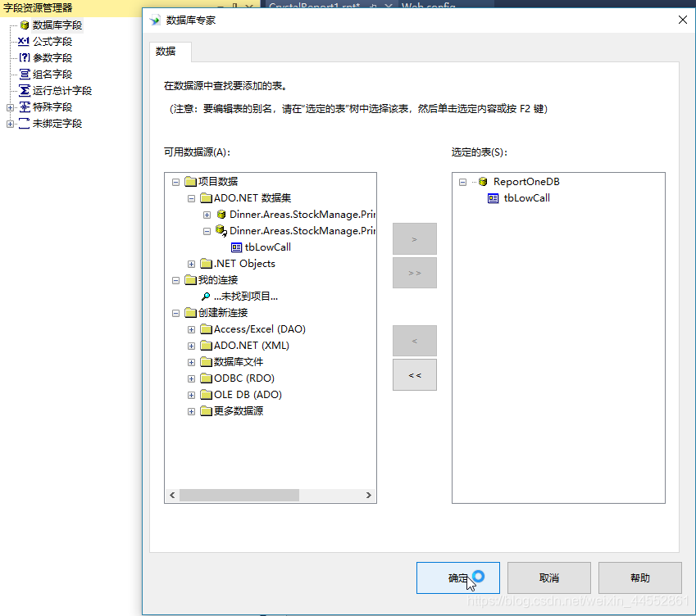Click the 创建新连接 folder icon

click(x=191, y=313)
